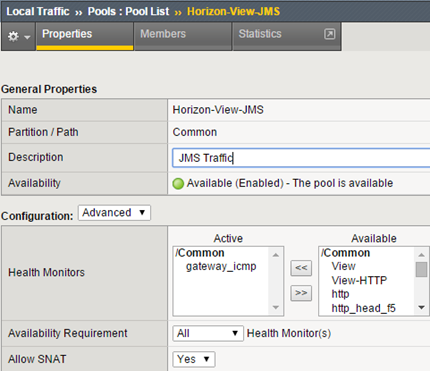Focus the Description input field
The width and height of the screenshot is (430, 371).
301,158
